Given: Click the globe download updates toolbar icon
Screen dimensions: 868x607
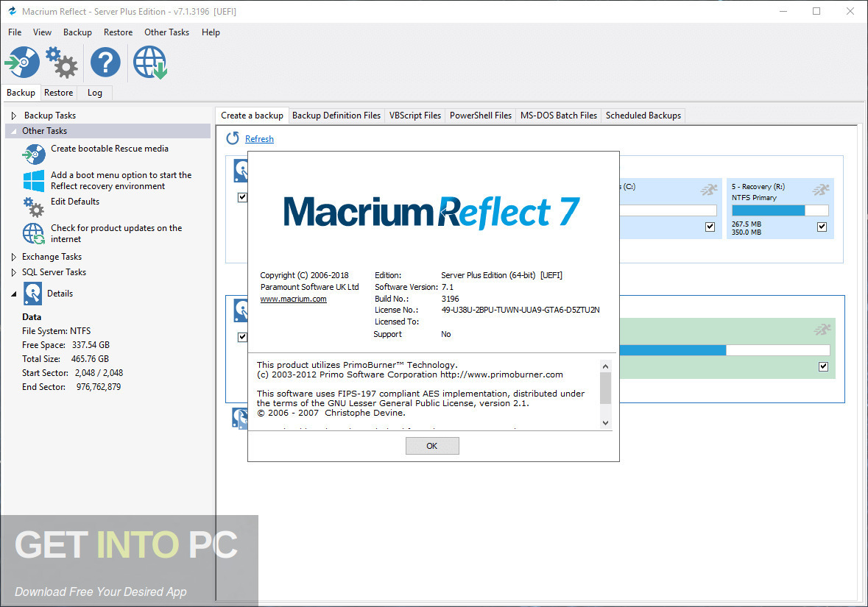Looking at the screenshot, I should pos(150,62).
